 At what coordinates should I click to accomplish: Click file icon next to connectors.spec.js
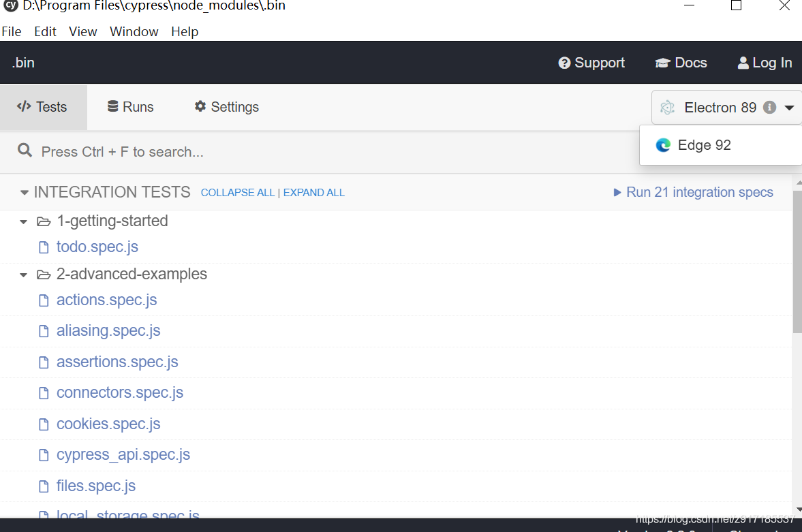coord(44,393)
